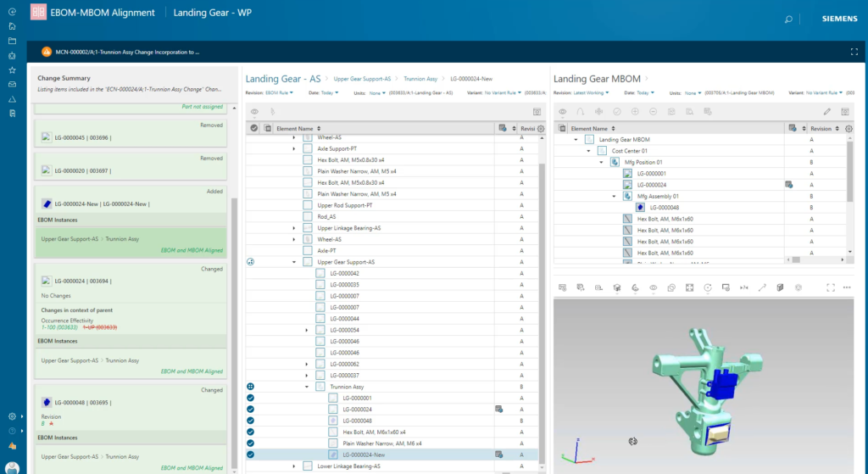Expand the LG-0000054 tree node
The image size is (868, 474).
point(307,330)
